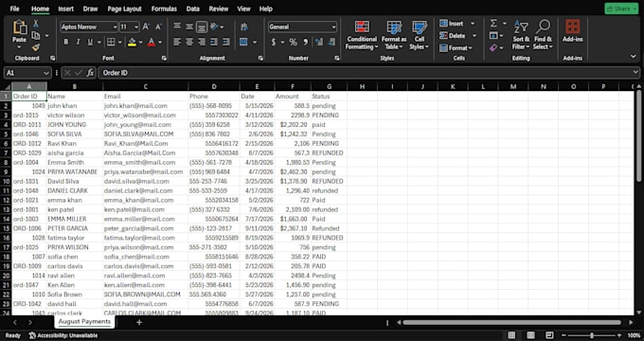
Task: Open Sort & Filter menu
Action: (521, 35)
